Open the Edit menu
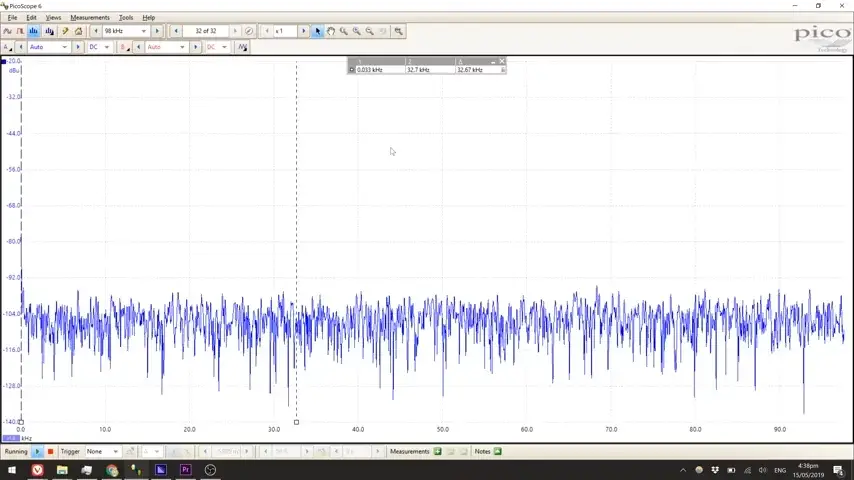This screenshot has height=480, width=854. 32,17
